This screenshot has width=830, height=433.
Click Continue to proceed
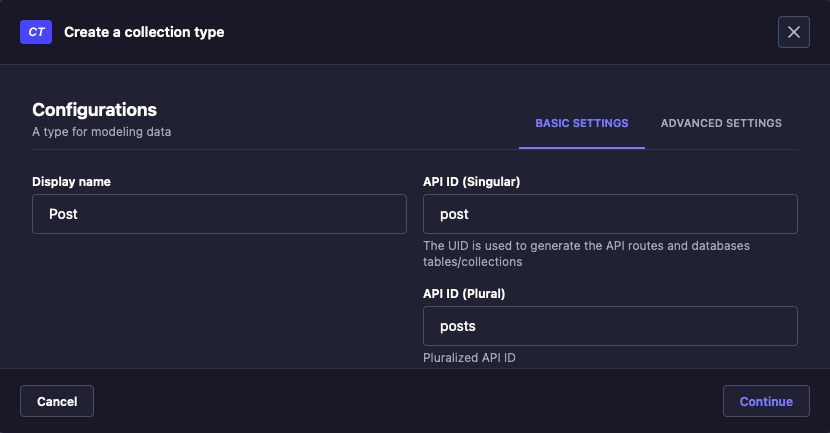click(x=765, y=401)
